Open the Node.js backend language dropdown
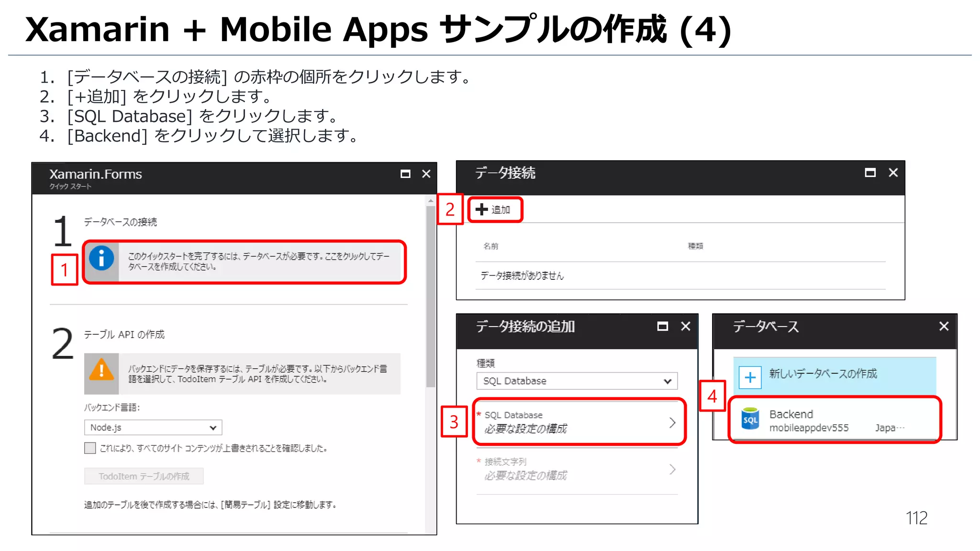Screen dimensions: 980x551 153,428
